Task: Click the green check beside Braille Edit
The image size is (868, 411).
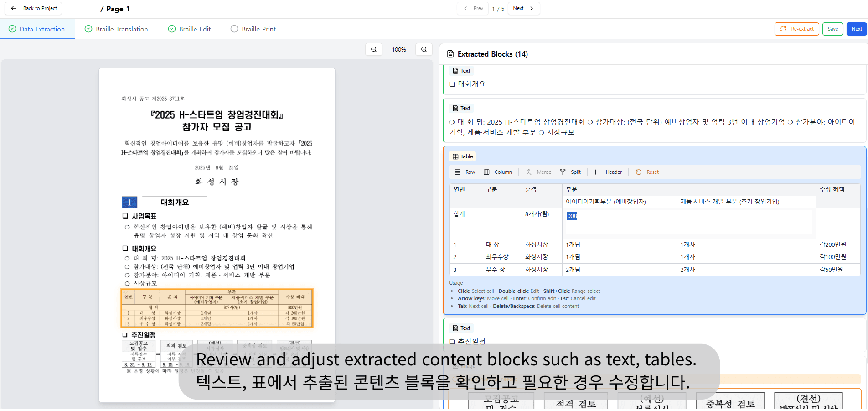Action: (x=171, y=29)
